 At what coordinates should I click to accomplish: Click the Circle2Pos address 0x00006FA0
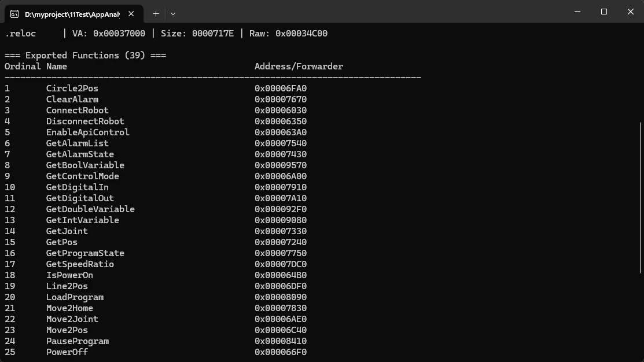pos(281,88)
